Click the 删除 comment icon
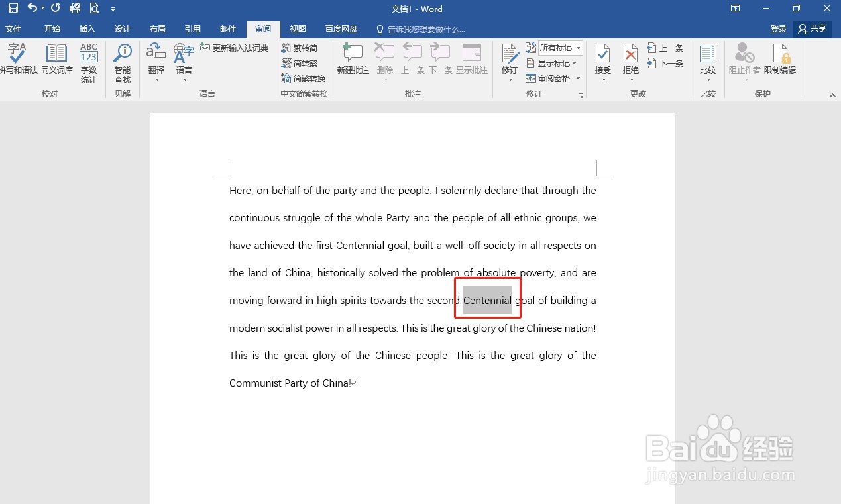The height and width of the screenshot is (504, 841). click(x=384, y=53)
